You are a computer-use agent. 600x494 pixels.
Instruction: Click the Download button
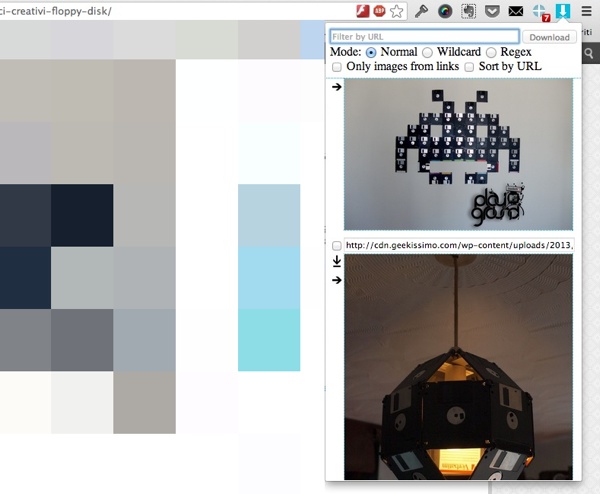[549, 37]
